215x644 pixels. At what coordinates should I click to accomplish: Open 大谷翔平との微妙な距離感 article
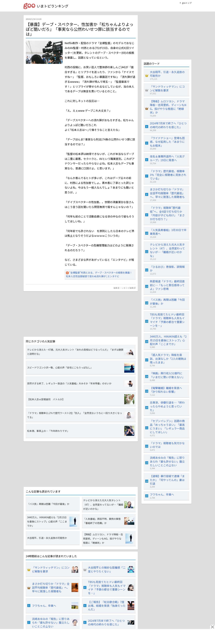(107, 569)
